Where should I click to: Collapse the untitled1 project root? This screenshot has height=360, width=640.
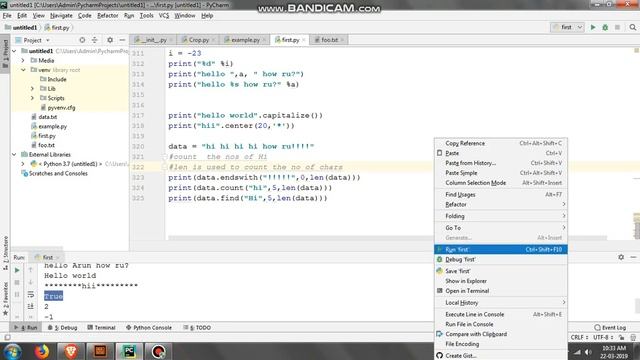(14, 51)
